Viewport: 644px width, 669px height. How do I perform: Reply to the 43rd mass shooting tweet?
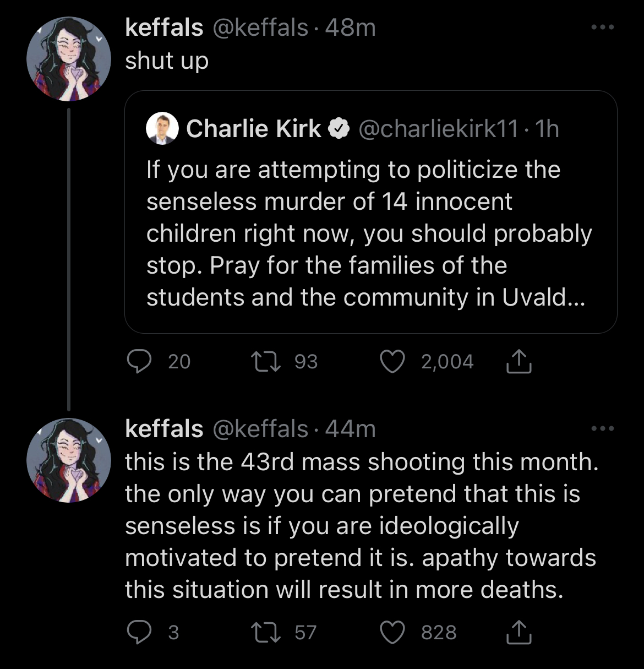[139, 632]
